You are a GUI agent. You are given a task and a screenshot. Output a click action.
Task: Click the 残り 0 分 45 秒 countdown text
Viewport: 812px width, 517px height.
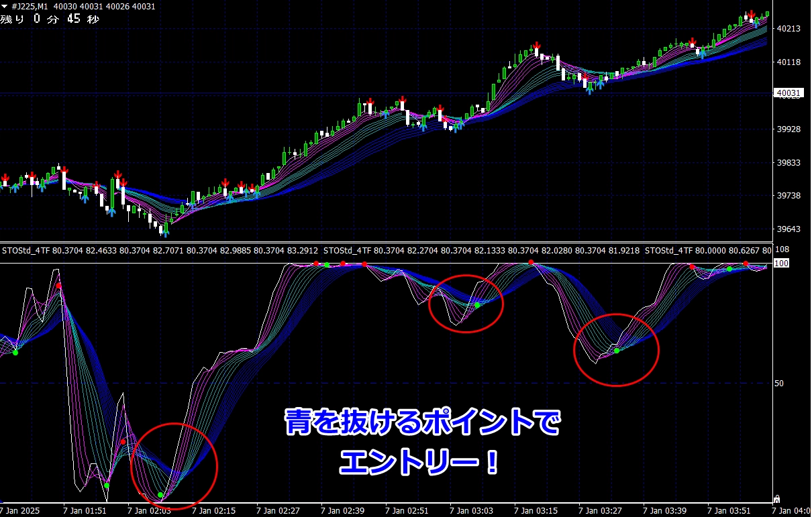50,19
